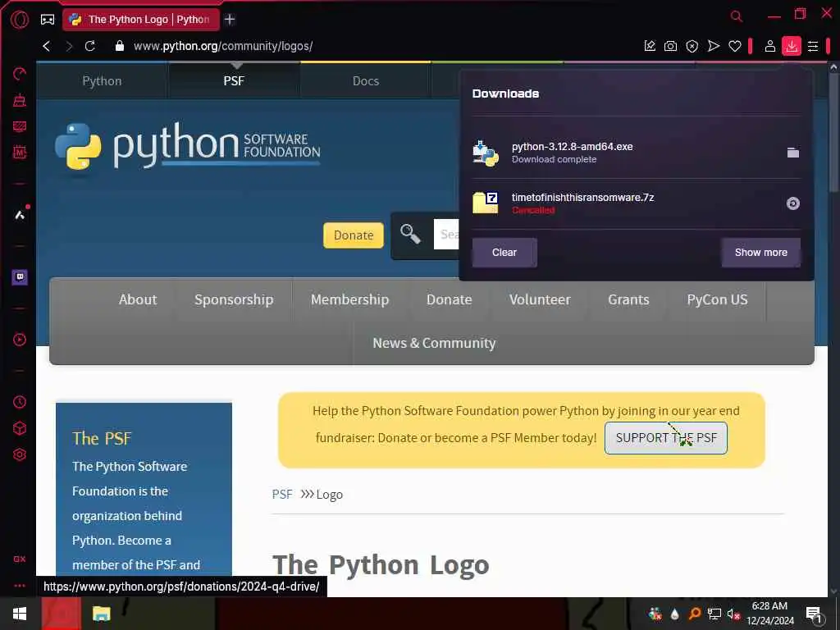Image resolution: width=840 pixels, height=630 pixels.
Task: Click the yellow Donate button
Action: click(x=354, y=235)
